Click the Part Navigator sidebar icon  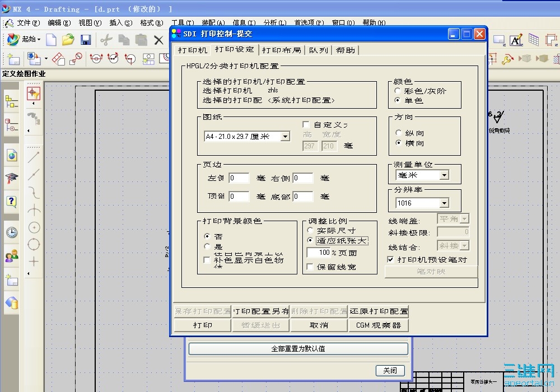(x=11, y=125)
